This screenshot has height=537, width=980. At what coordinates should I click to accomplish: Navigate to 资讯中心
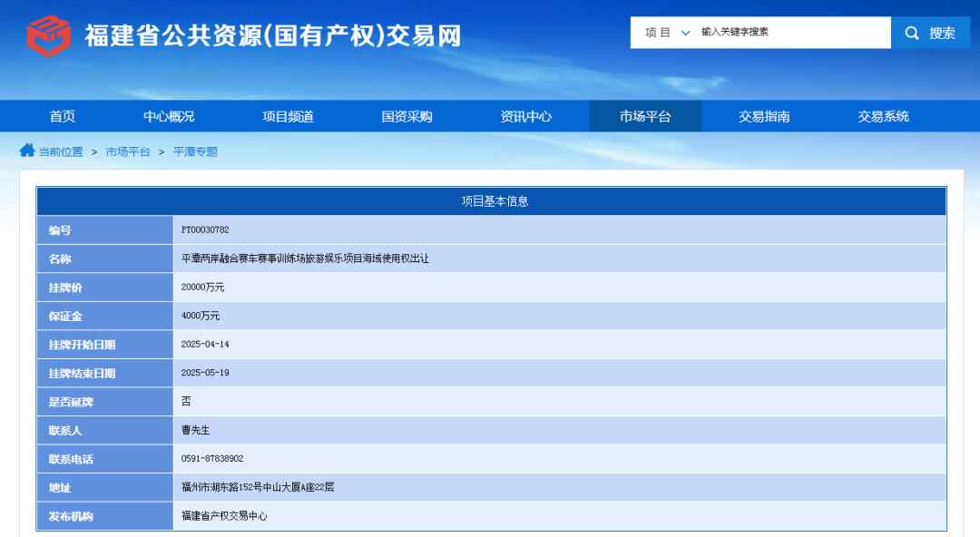(x=525, y=116)
